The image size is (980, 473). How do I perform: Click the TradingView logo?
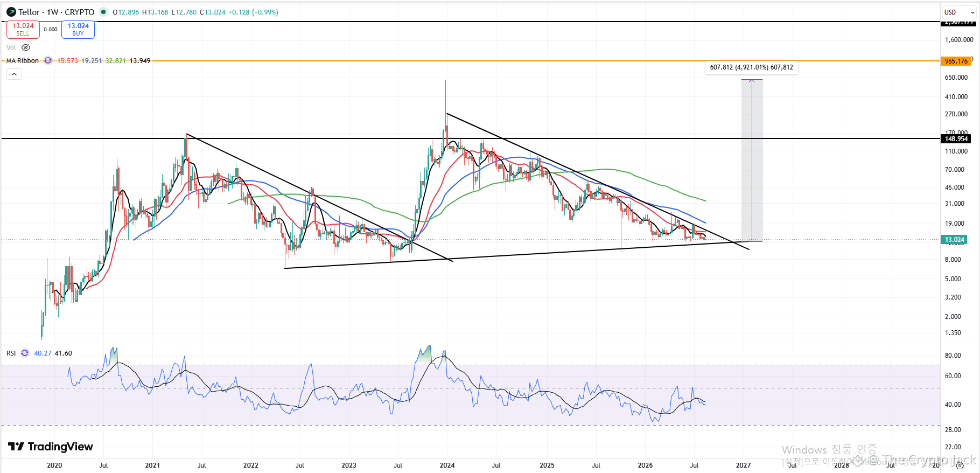coord(51,447)
